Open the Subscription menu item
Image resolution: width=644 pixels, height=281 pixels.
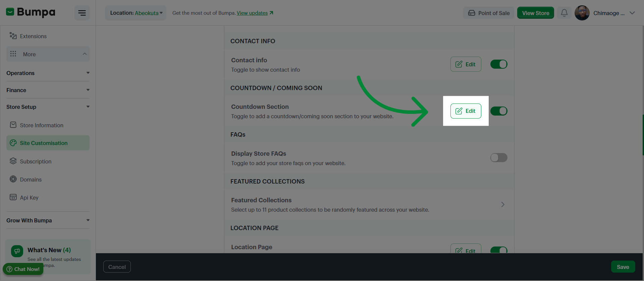pyautogui.click(x=48, y=161)
